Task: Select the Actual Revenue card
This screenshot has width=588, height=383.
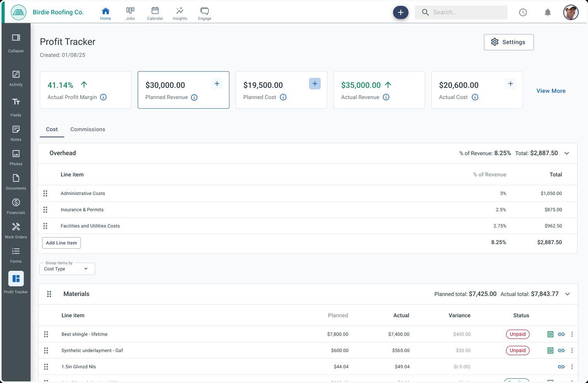Action: [379, 90]
